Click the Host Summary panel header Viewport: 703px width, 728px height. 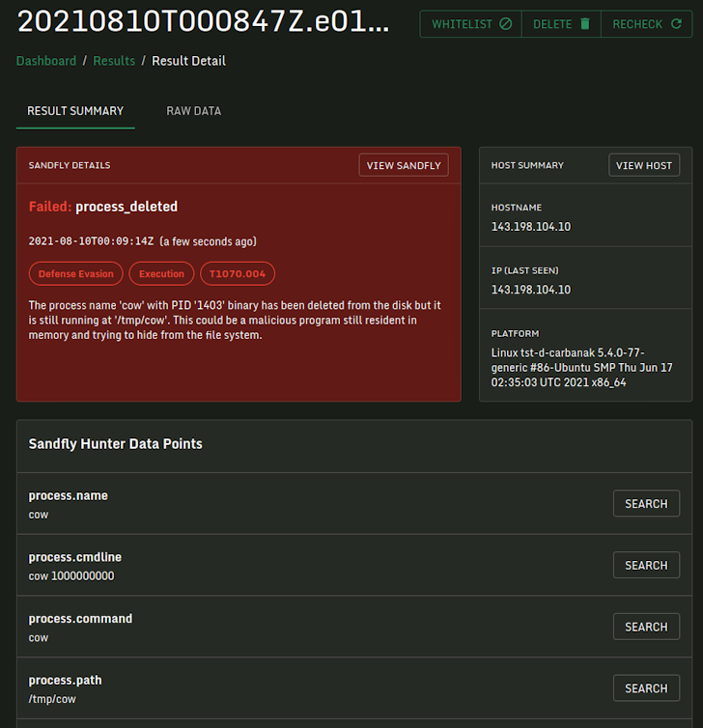pyautogui.click(x=527, y=165)
